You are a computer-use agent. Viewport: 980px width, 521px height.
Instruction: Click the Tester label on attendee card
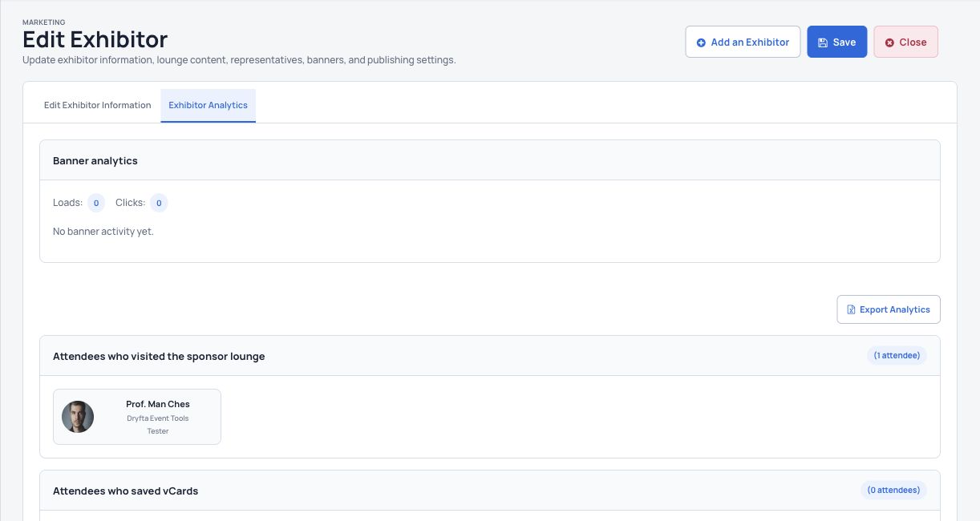pos(158,431)
